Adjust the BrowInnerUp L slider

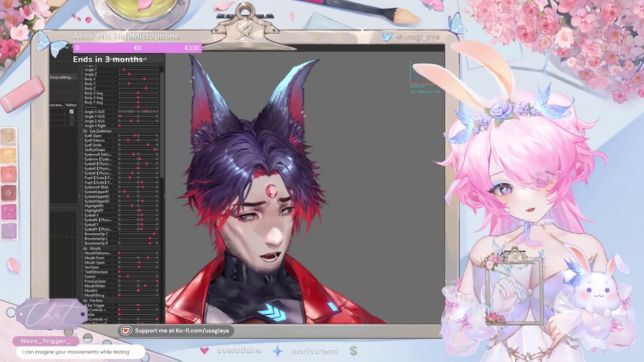[138, 239]
